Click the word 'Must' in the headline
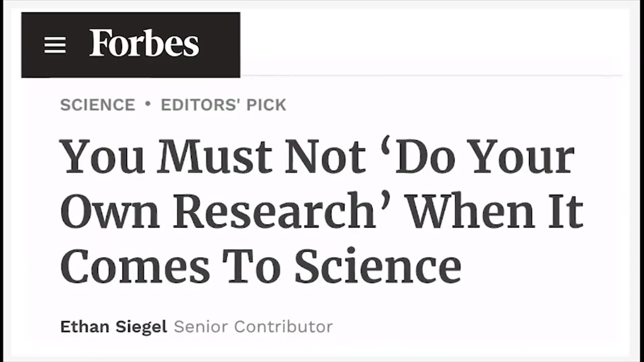The image size is (644, 362). 215,155
